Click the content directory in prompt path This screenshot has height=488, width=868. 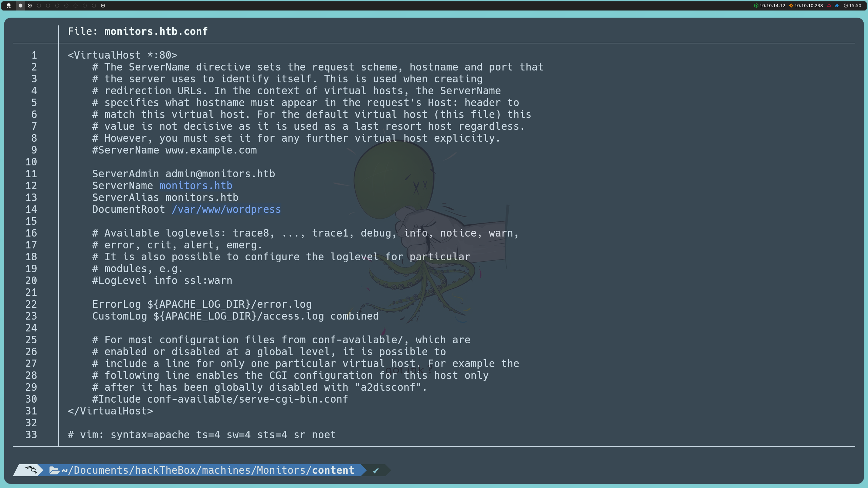click(x=333, y=470)
